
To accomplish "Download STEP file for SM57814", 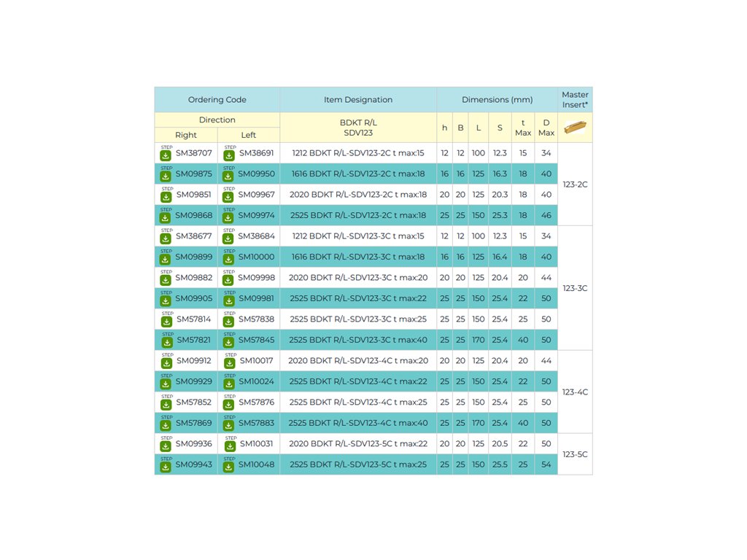I will click(x=166, y=320).
